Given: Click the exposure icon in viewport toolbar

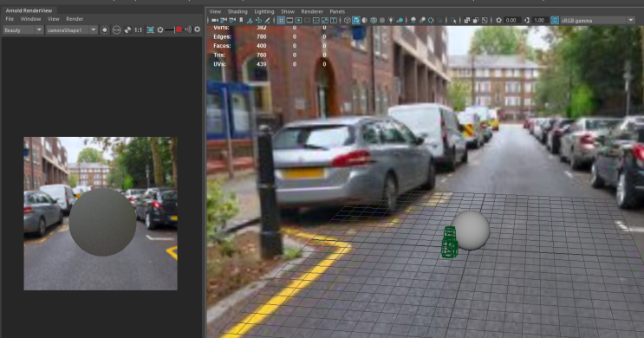Looking at the screenshot, I should click(x=498, y=20).
